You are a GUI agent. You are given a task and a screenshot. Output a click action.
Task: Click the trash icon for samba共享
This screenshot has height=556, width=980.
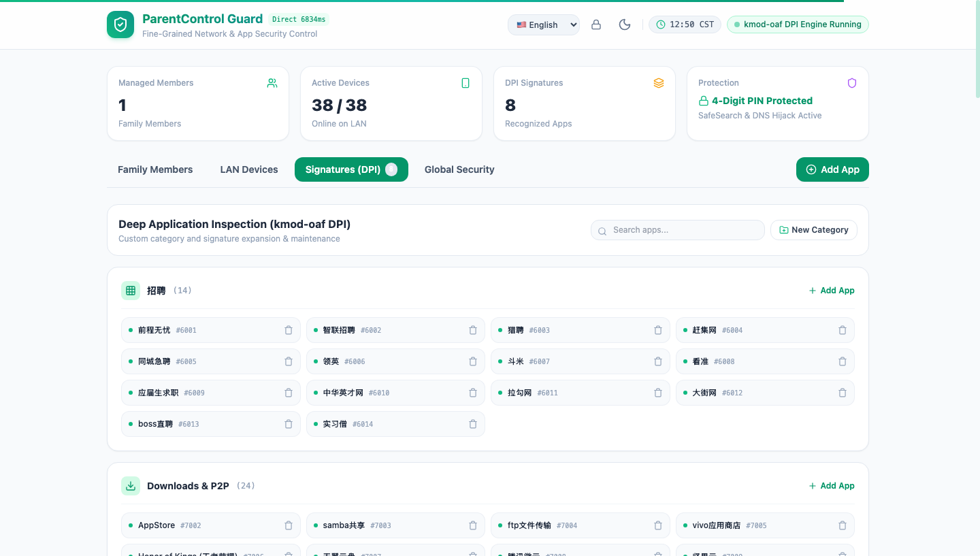pos(473,525)
